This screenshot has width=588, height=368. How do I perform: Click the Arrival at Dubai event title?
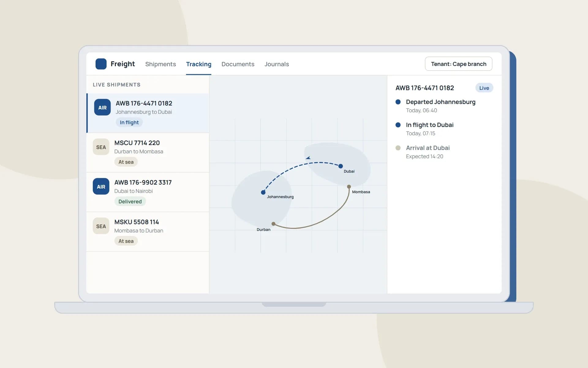tap(428, 148)
